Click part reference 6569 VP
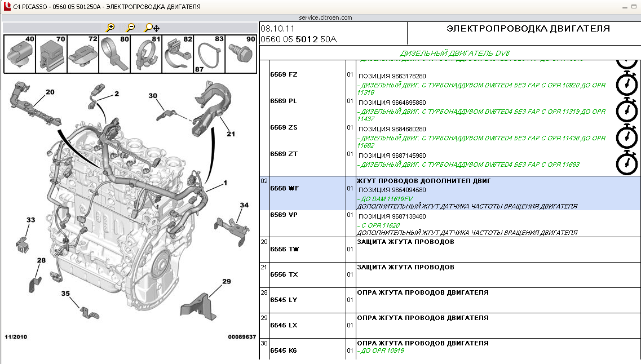This screenshot has height=364, width=641. [284, 215]
